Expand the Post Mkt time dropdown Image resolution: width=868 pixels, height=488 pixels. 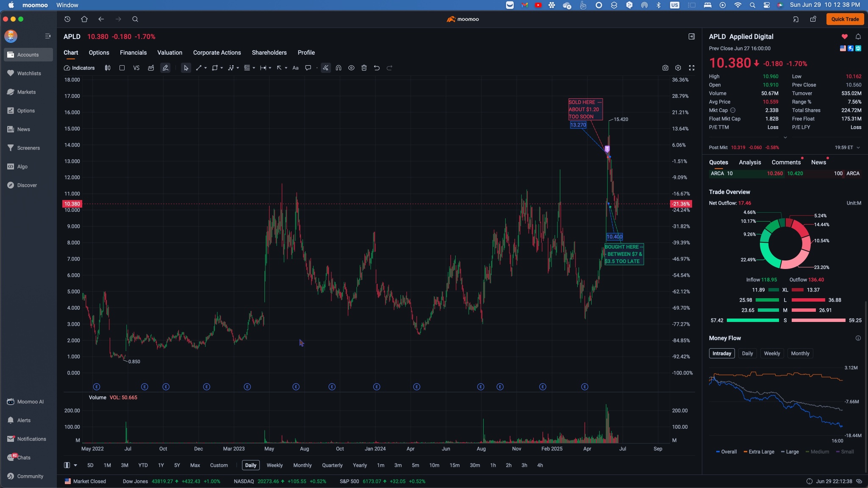click(x=858, y=147)
